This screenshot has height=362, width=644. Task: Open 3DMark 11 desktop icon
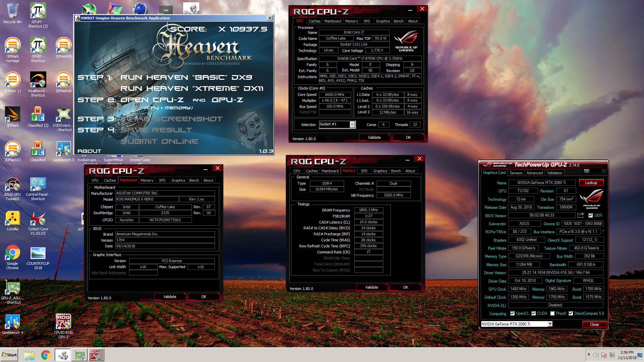(x=12, y=82)
